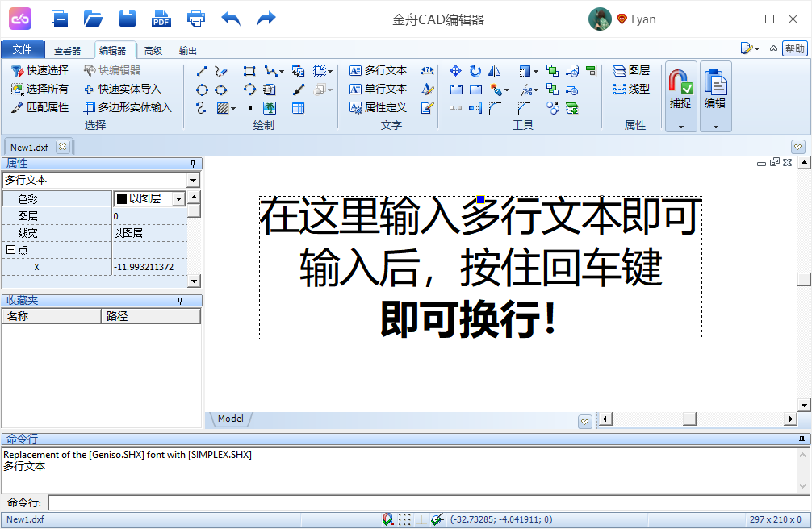Click the Extend-to-boundary tool icon
The width and height of the screenshot is (812, 529).
475,108
